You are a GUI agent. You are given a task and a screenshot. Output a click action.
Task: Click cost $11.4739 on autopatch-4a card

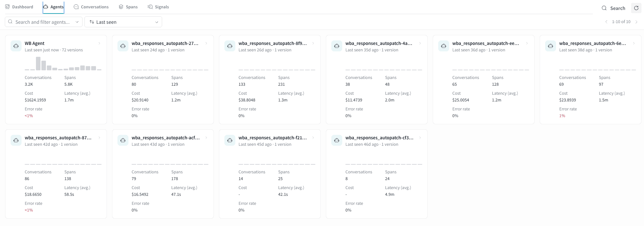[354, 100]
